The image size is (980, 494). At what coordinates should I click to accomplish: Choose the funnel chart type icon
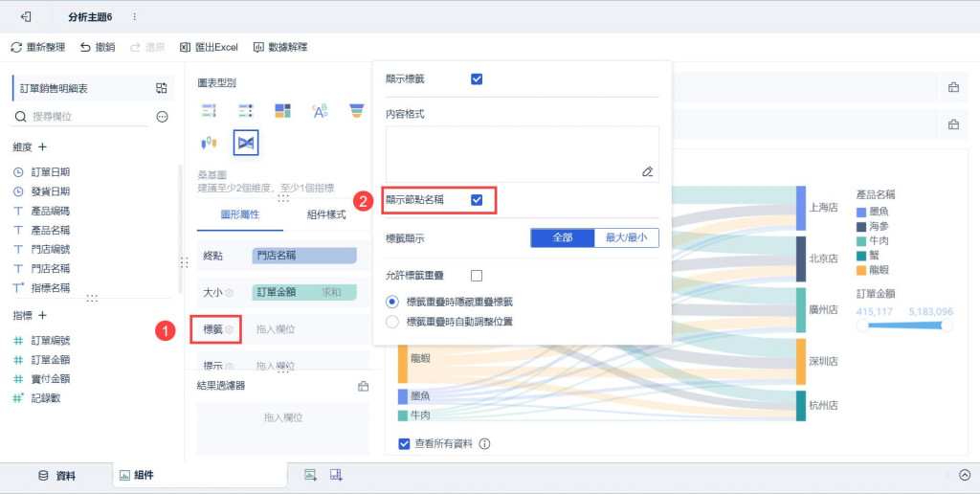pos(356,111)
